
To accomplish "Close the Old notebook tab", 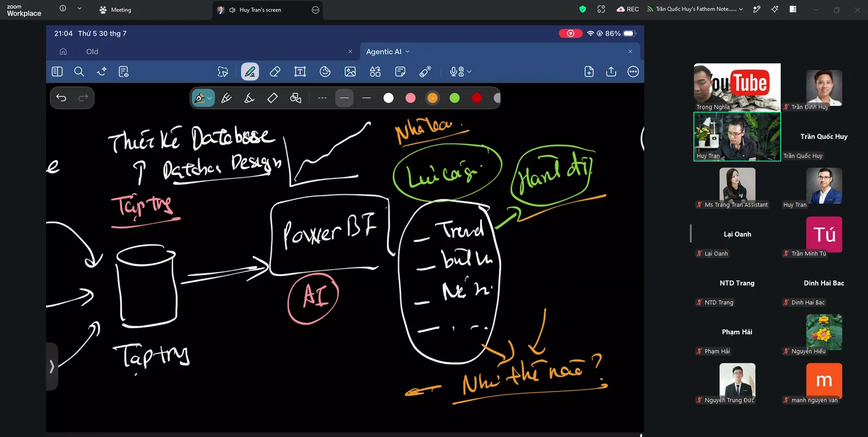I will (350, 52).
